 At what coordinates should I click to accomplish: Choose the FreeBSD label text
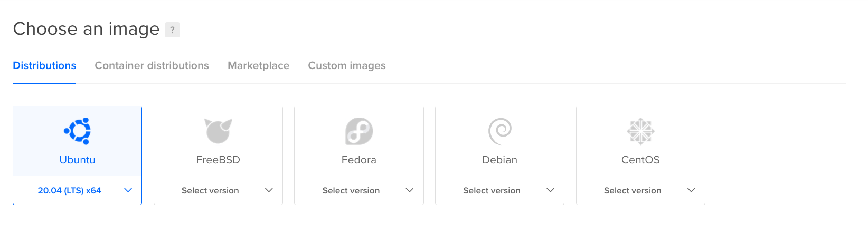(218, 160)
